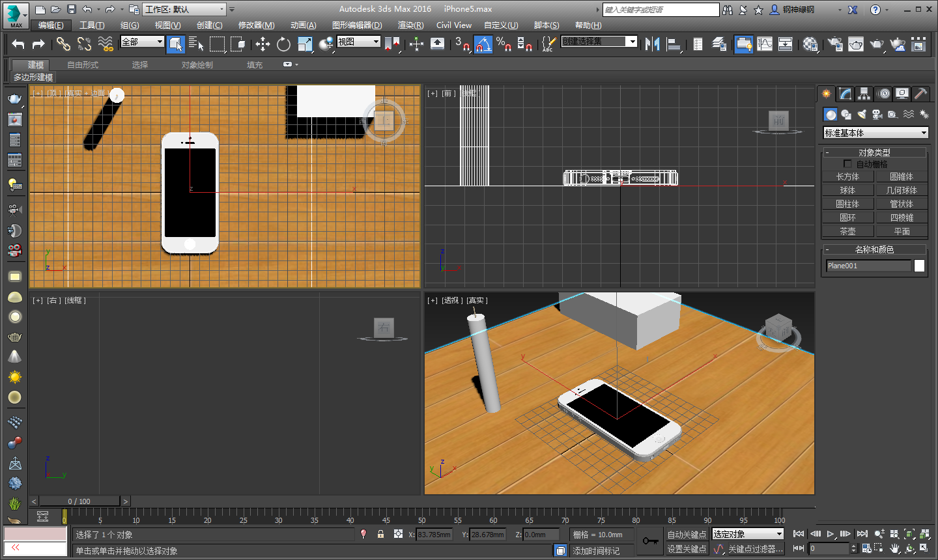Open the Hierarchy panel tab icon

point(864,94)
